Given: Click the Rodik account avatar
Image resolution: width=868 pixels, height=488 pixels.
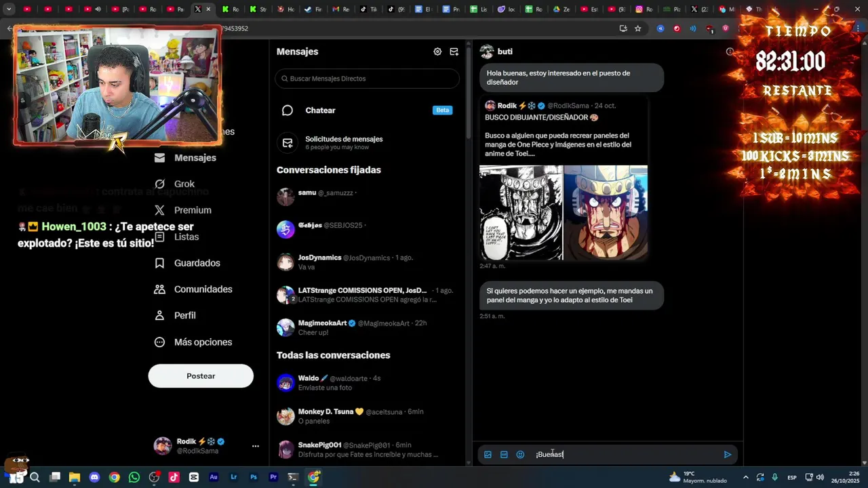Looking at the screenshot, I should click(x=163, y=446).
